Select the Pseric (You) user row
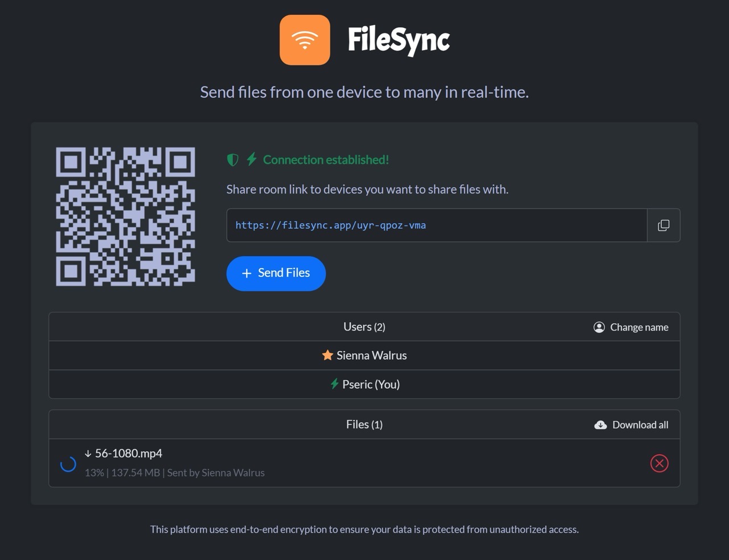This screenshot has width=729, height=560. pos(364,385)
